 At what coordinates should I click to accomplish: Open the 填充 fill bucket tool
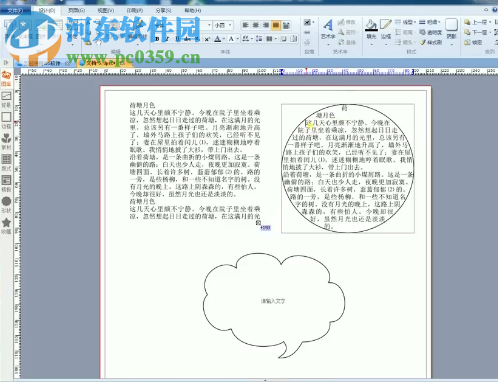[x=371, y=25]
